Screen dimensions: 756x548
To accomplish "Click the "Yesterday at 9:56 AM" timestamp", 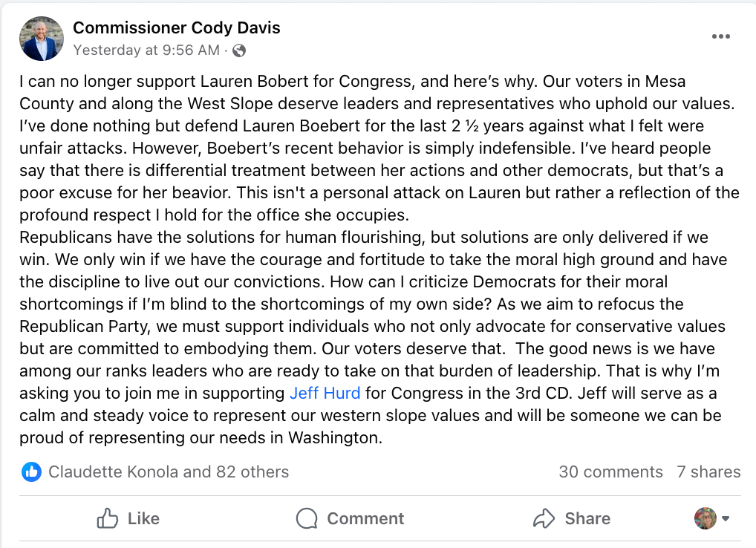I will point(146,50).
